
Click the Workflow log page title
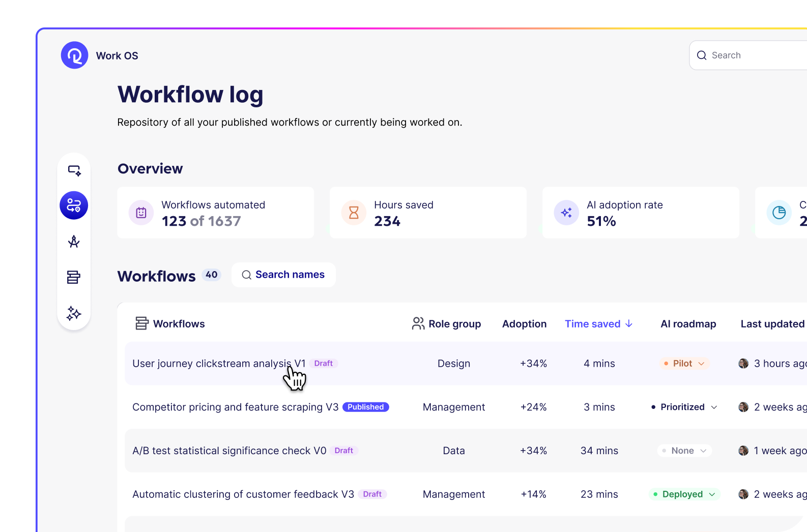pos(190,95)
